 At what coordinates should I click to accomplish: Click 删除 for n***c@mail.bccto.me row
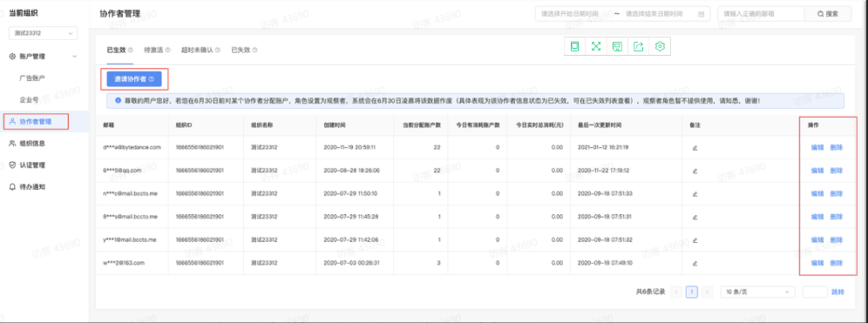837,193
